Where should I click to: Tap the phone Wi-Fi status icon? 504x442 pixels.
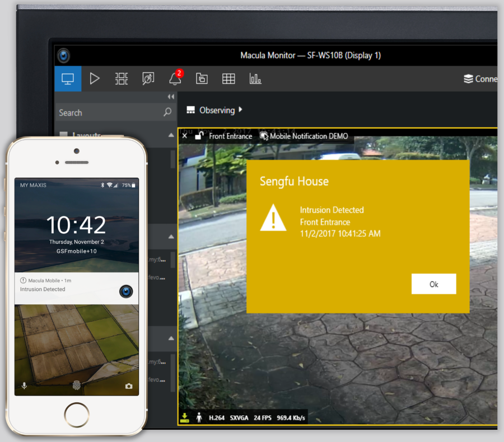point(110,185)
